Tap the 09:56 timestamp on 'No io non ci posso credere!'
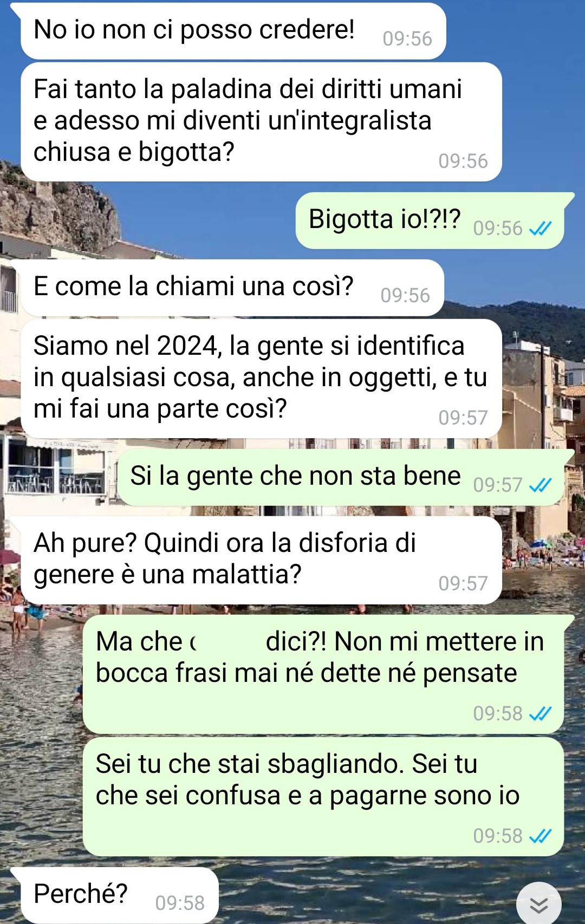Viewport: 585px width, 924px height. tap(407, 39)
